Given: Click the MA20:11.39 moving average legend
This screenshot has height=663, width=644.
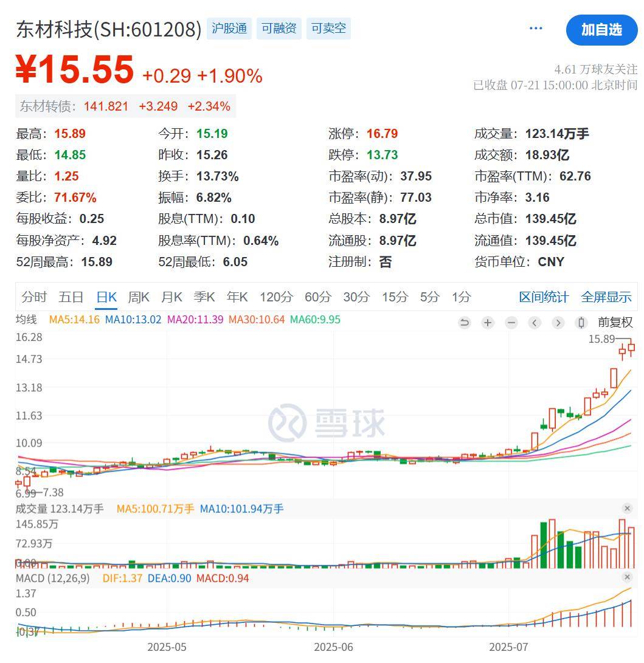Looking at the screenshot, I should 195,320.
